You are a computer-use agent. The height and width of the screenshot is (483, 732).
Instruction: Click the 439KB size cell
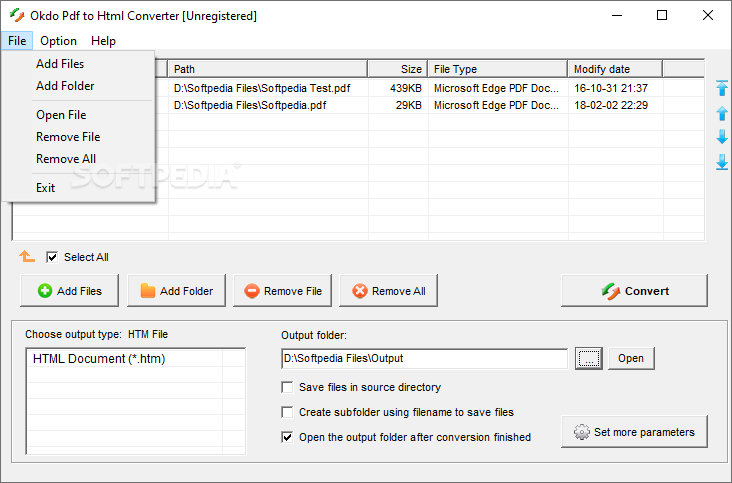click(x=406, y=88)
